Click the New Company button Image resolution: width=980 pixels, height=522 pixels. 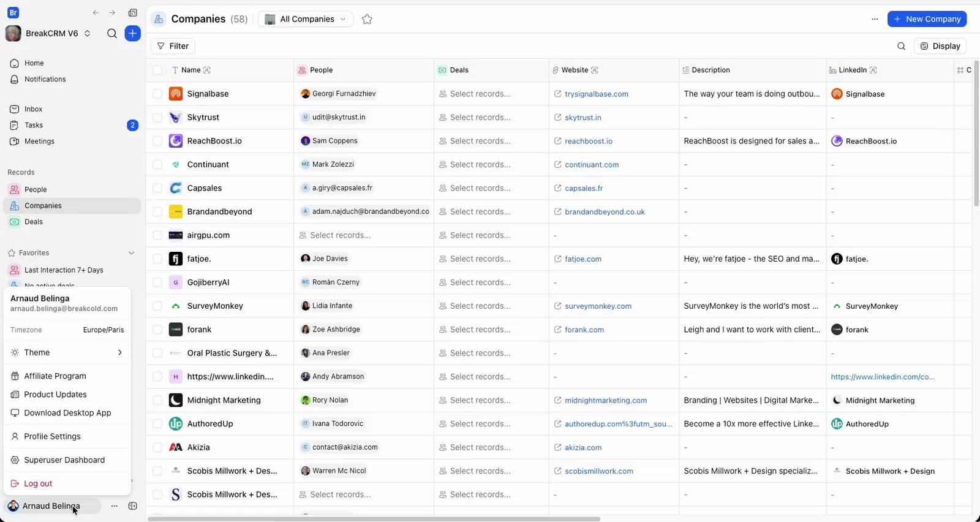coord(927,19)
